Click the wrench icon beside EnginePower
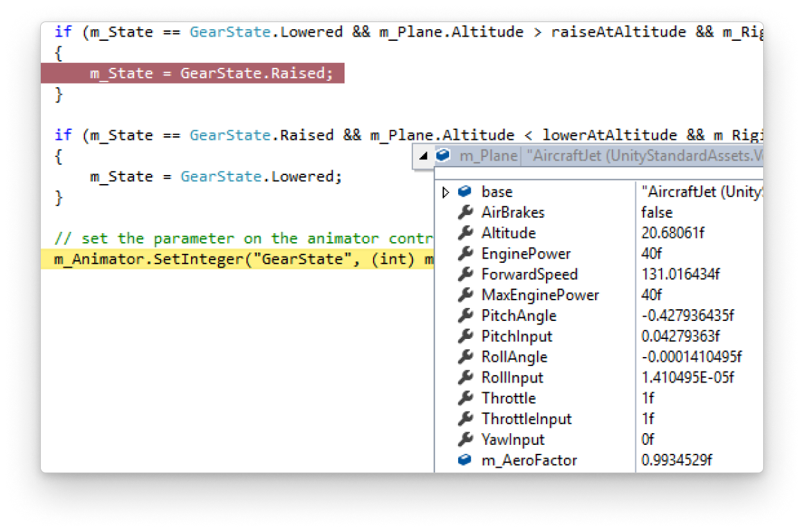Image resolution: width=804 pixels, height=532 pixels. [x=466, y=254]
